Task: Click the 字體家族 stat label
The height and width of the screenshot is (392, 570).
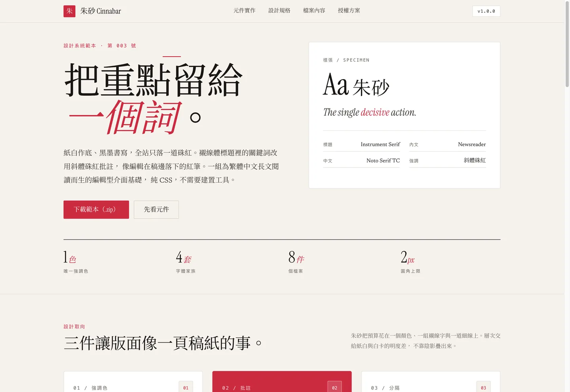Action: pyautogui.click(x=186, y=271)
